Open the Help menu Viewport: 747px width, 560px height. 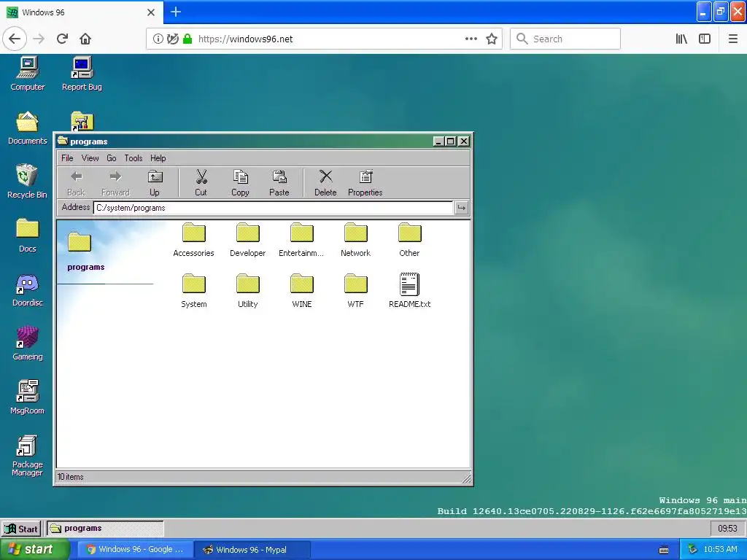[x=158, y=158]
